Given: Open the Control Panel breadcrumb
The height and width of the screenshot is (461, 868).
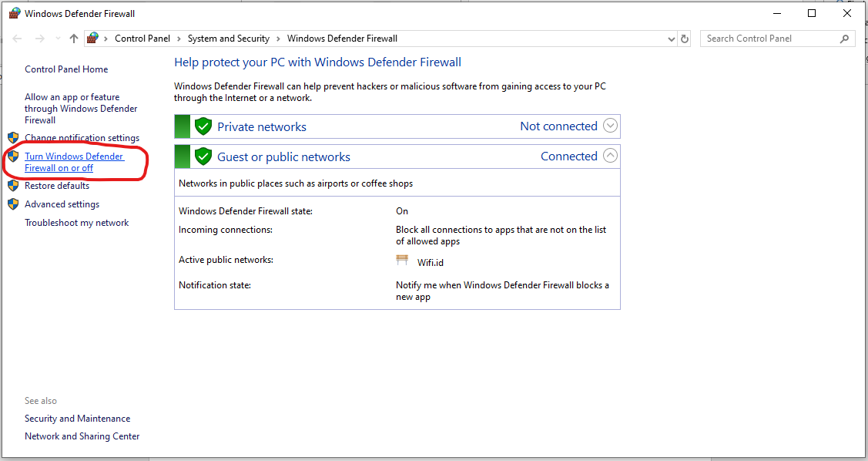Looking at the screenshot, I should [x=142, y=39].
